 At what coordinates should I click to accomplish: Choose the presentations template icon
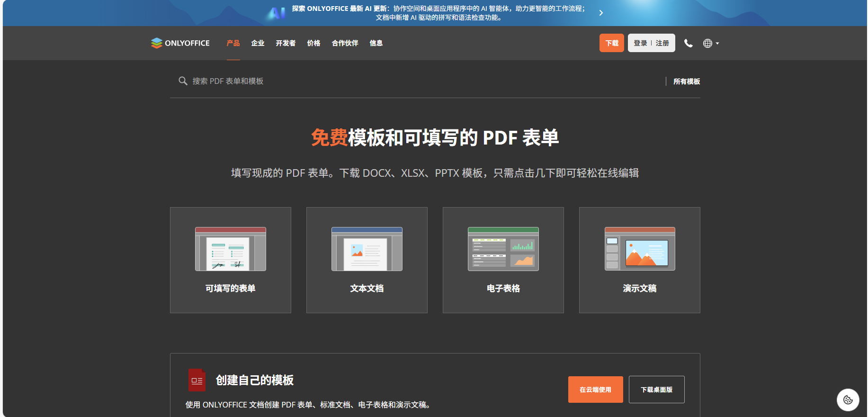tap(639, 249)
